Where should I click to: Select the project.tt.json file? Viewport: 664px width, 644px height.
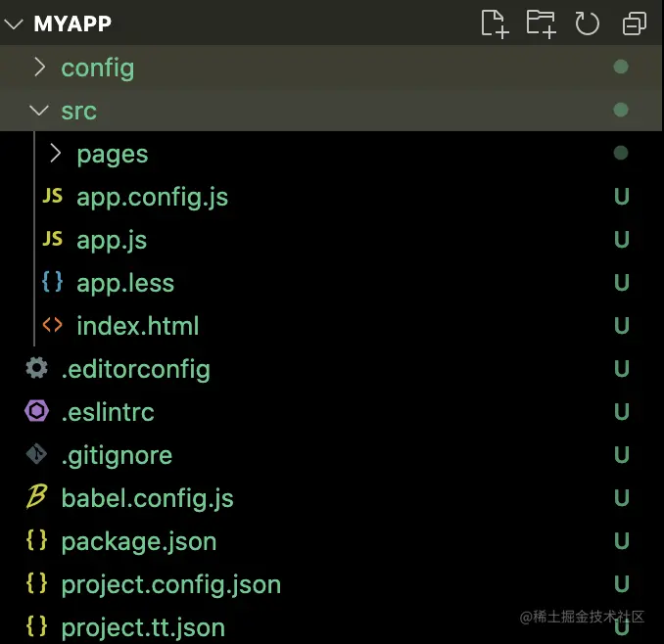143,627
